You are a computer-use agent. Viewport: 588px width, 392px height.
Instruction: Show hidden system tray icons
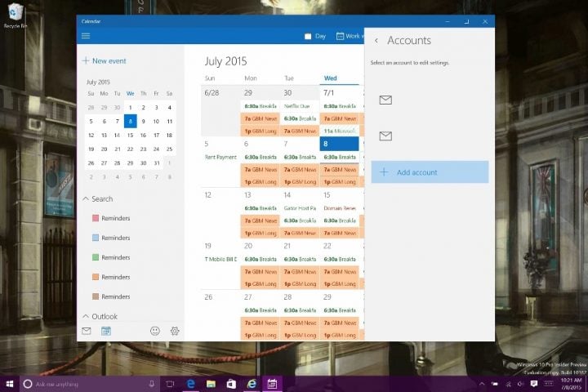tap(482, 384)
